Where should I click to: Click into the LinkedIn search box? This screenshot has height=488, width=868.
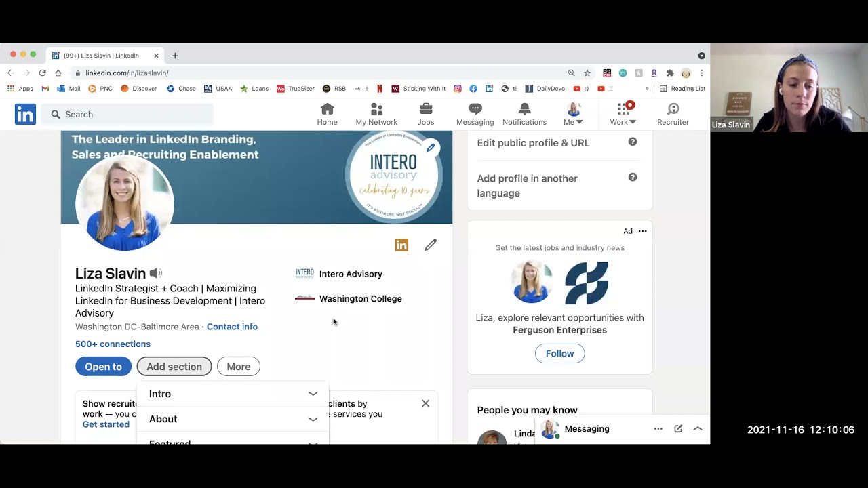[x=129, y=115]
